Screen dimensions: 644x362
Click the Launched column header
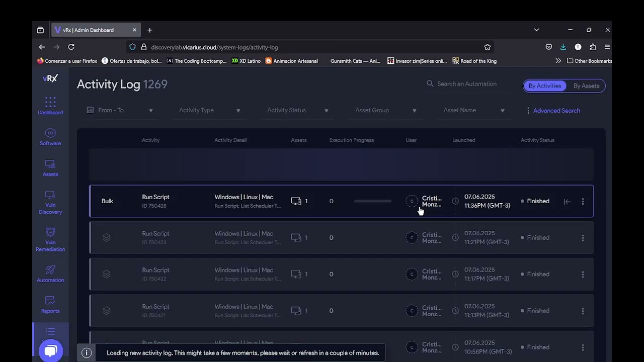pos(463,140)
